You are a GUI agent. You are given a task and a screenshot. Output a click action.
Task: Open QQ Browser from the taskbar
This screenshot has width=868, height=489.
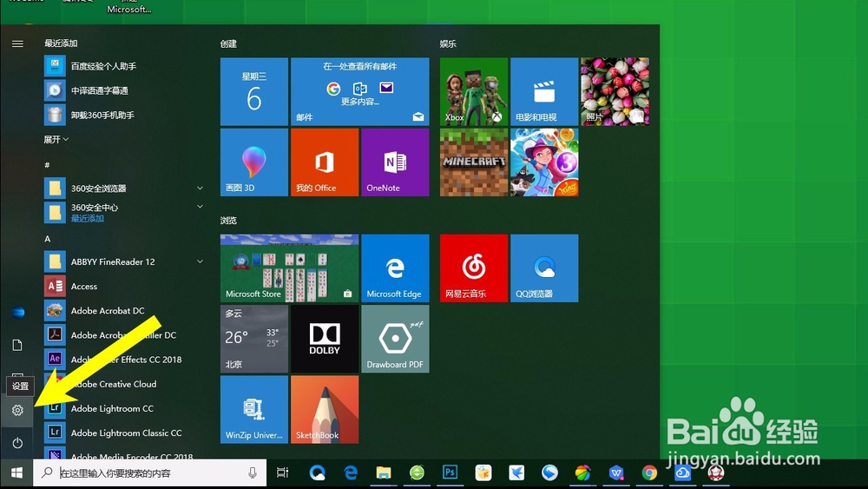(317, 473)
